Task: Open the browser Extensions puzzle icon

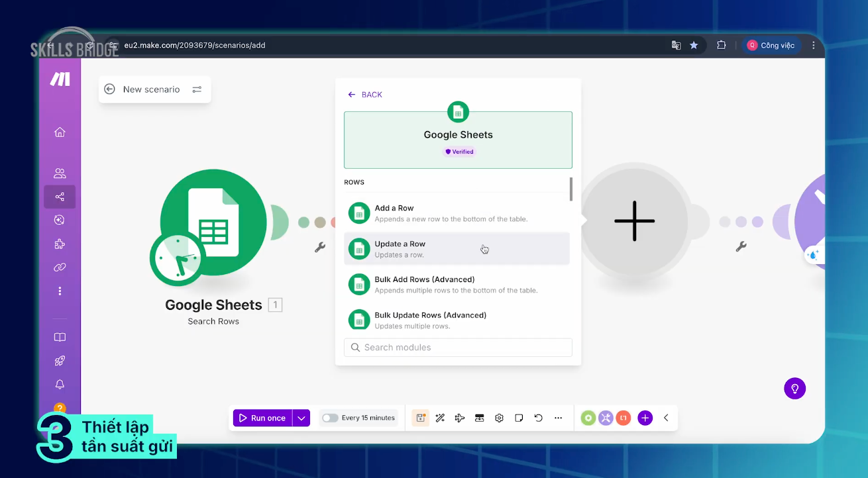Action: (x=722, y=46)
